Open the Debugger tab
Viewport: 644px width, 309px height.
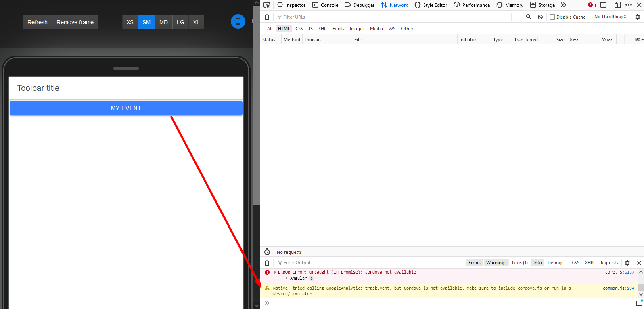tap(360, 5)
